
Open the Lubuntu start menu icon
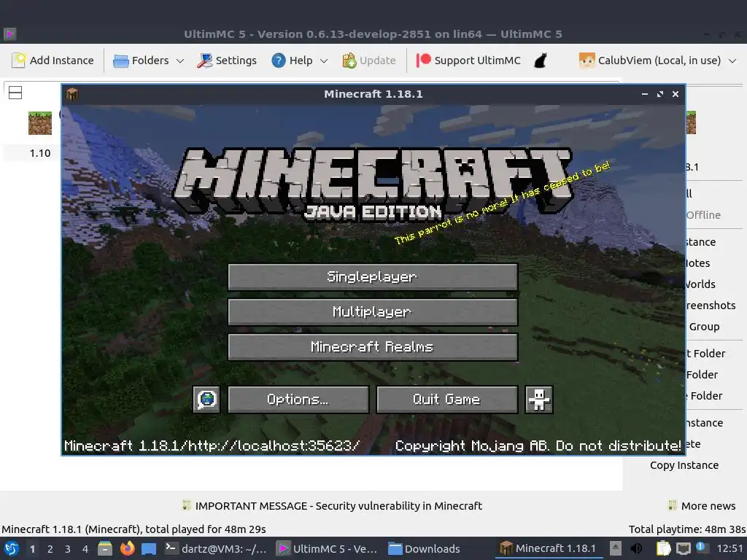coord(12,548)
